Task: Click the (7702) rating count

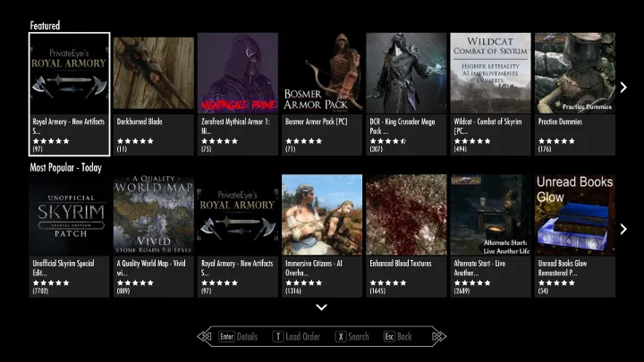Action: click(x=40, y=290)
